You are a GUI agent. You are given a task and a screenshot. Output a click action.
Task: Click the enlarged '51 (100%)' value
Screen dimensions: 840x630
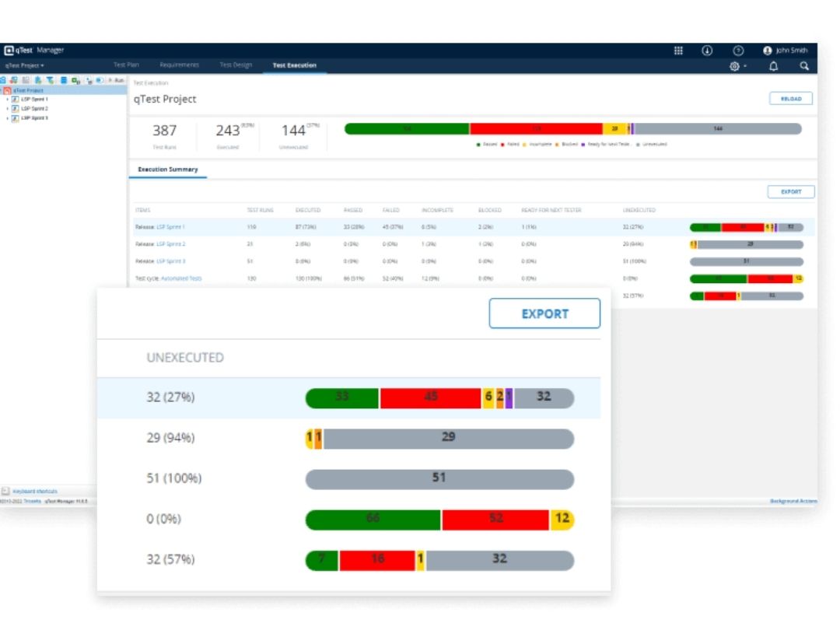point(174,478)
